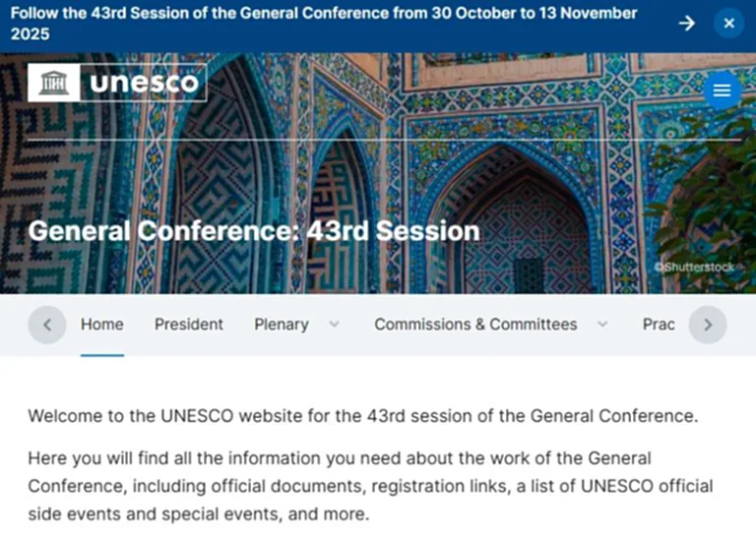The width and height of the screenshot is (756, 542).
Task: Open the hamburger navigation menu
Action: (x=722, y=90)
